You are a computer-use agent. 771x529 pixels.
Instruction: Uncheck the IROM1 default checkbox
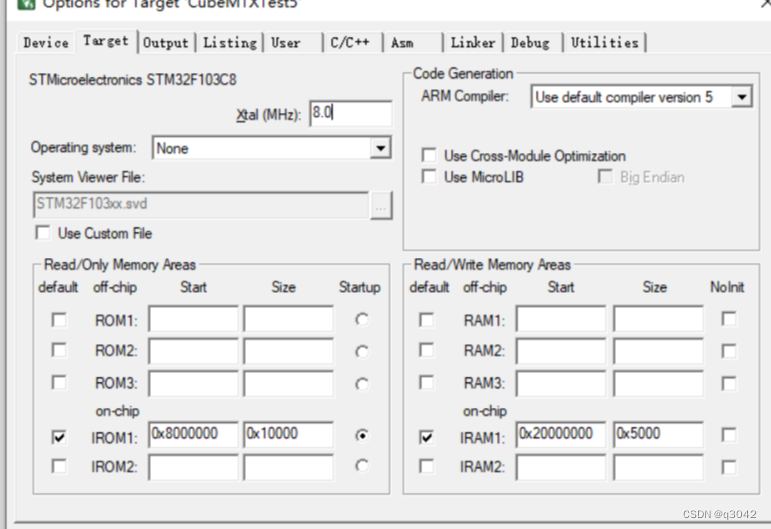click(59, 437)
